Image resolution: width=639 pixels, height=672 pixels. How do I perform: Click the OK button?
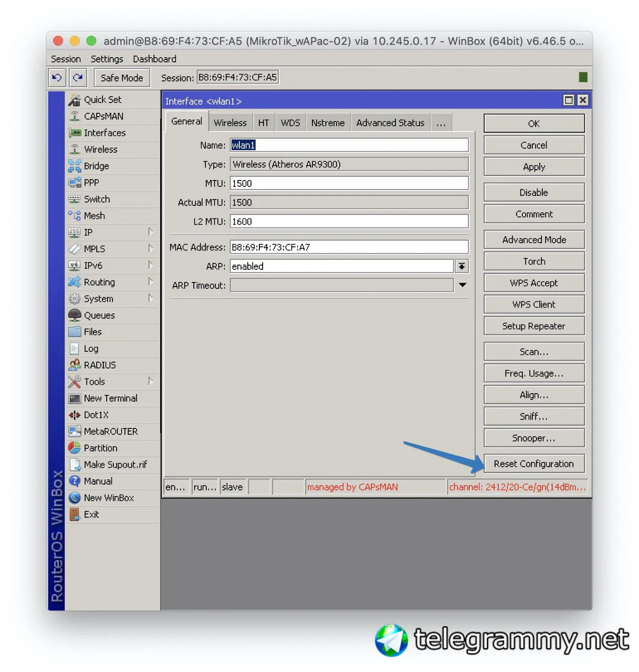coord(534,123)
